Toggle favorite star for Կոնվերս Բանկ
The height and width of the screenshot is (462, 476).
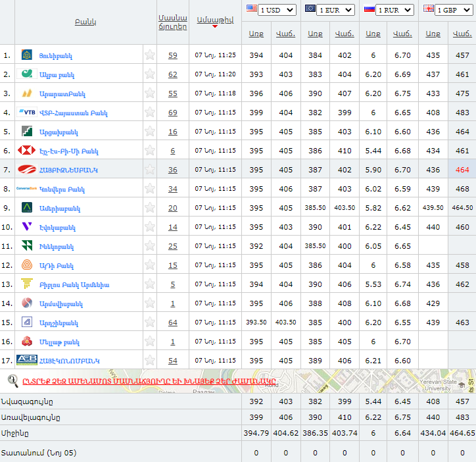pyautogui.click(x=150, y=188)
